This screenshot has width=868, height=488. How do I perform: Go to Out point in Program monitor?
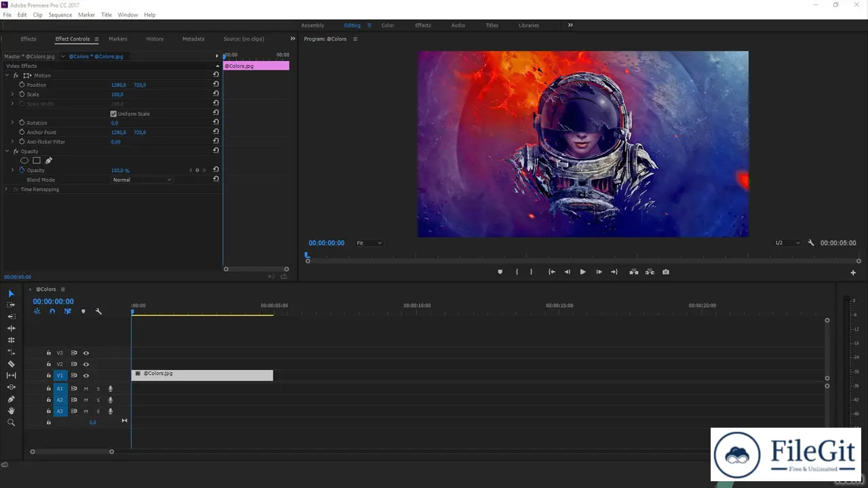pyautogui.click(x=614, y=272)
